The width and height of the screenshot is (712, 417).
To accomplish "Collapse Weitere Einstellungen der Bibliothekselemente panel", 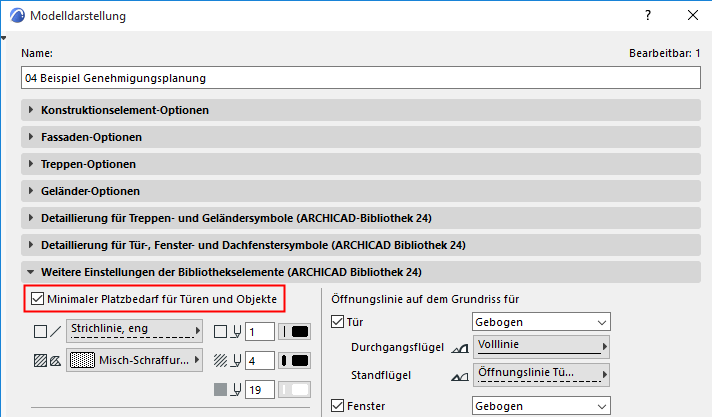I will coord(361,272).
